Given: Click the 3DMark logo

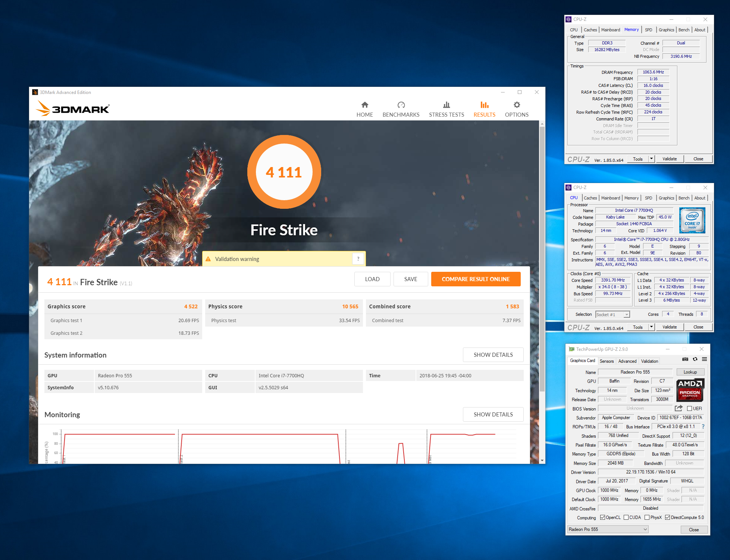Looking at the screenshot, I should (x=73, y=108).
